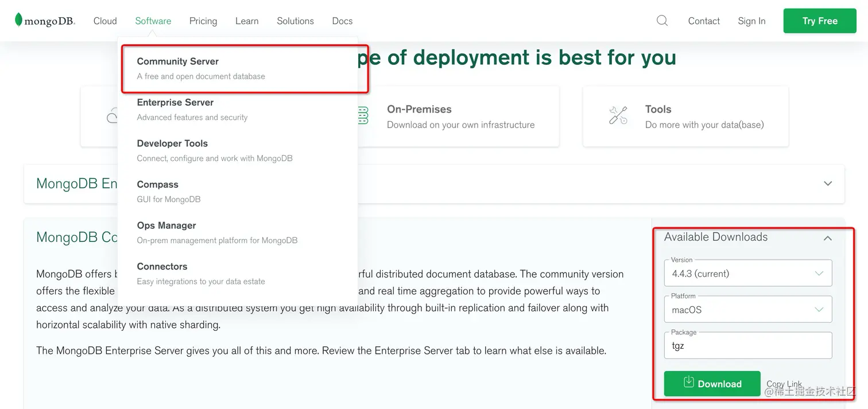
Task: Select Connectors menu entry
Action: pyautogui.click(x=238, y=273)
